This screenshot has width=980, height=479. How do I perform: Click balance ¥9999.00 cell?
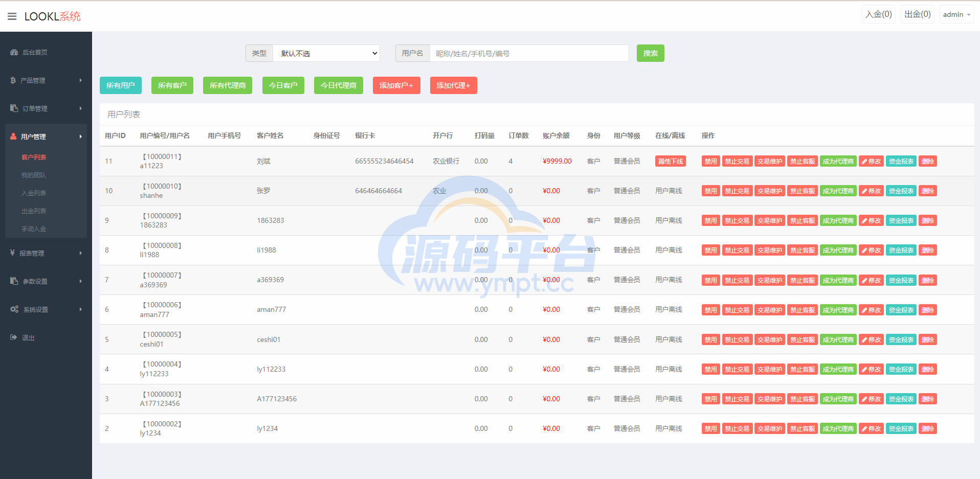pyautogui.click(x=557, y=161)
